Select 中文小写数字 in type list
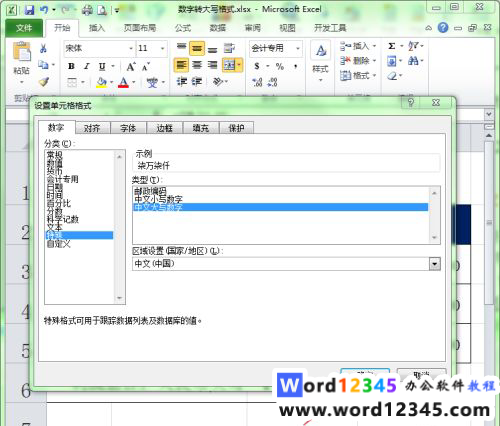Image resolution: width=500 pixels, height=426 pixels. [158, 199]
